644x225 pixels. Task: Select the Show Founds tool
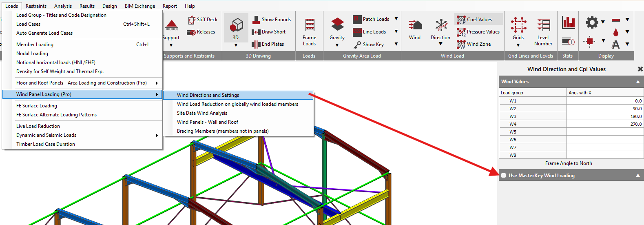[272, 20]
